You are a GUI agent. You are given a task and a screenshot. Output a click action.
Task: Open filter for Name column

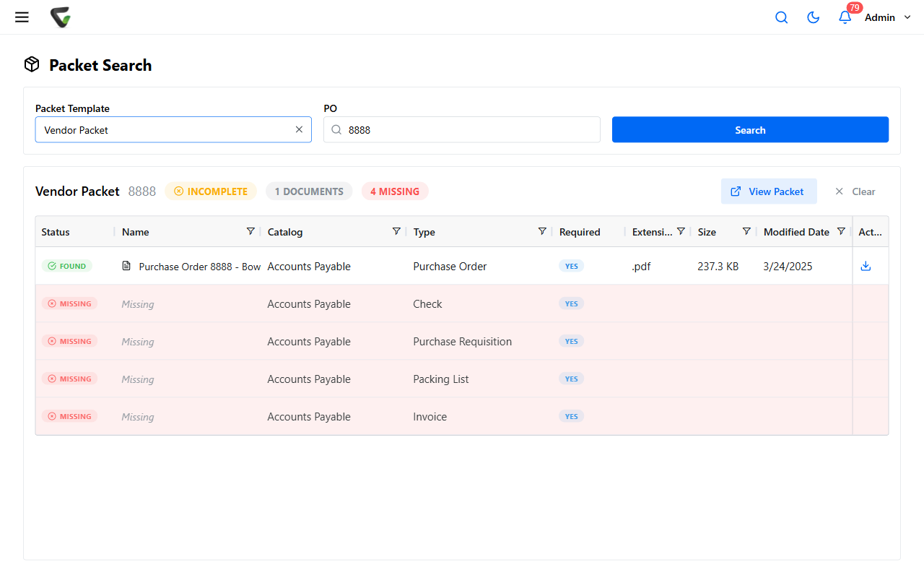[x=250, y=231]
